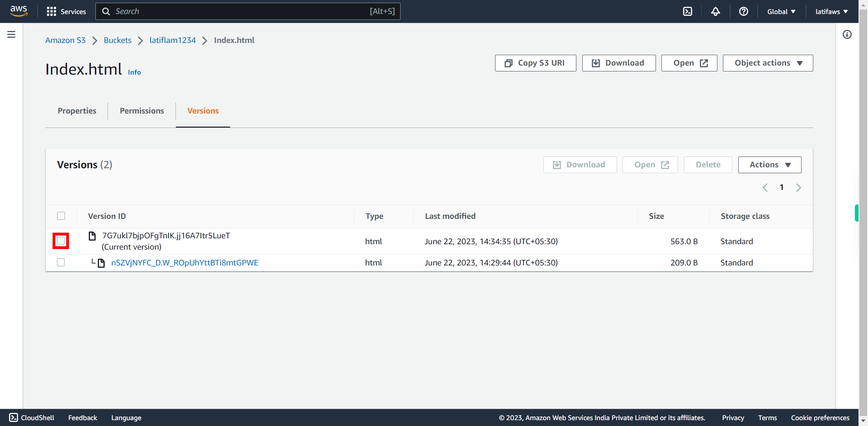
Task: Download the Index.html object from header
Action: click(619, 63)
